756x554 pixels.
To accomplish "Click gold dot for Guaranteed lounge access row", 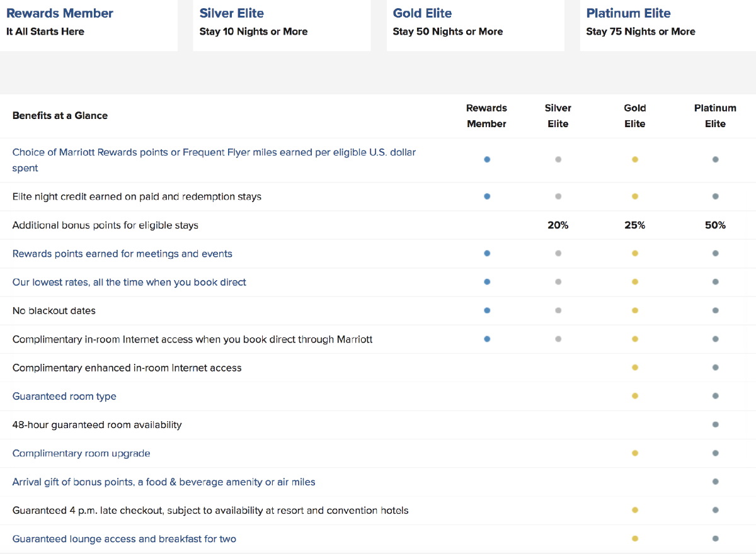I will [x=635, y=539].
